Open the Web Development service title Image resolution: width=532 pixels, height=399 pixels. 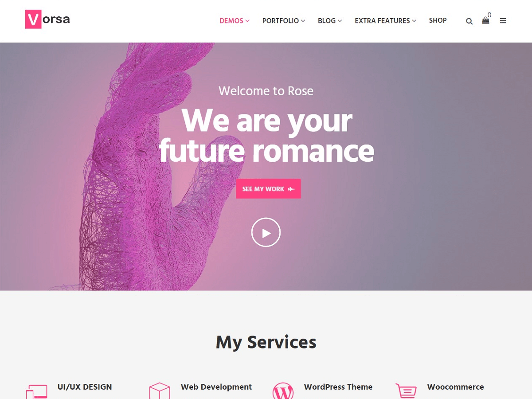coord(216,387)
